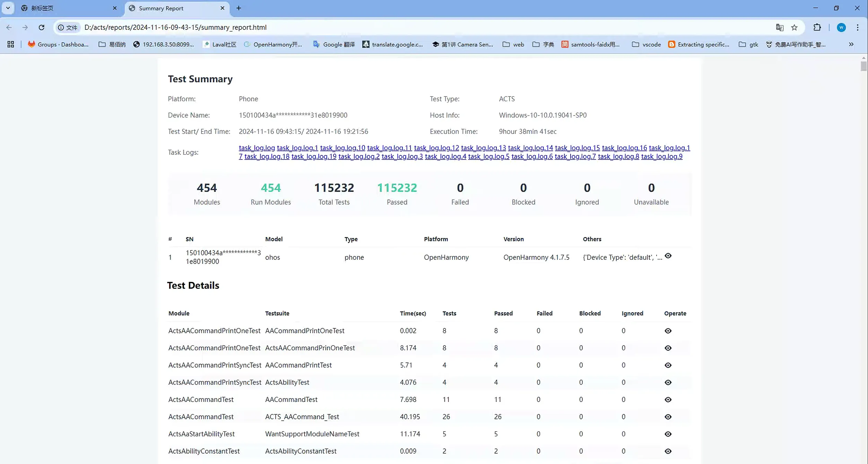
Task: Open the task_log.log link
Action: pos(257,148)
